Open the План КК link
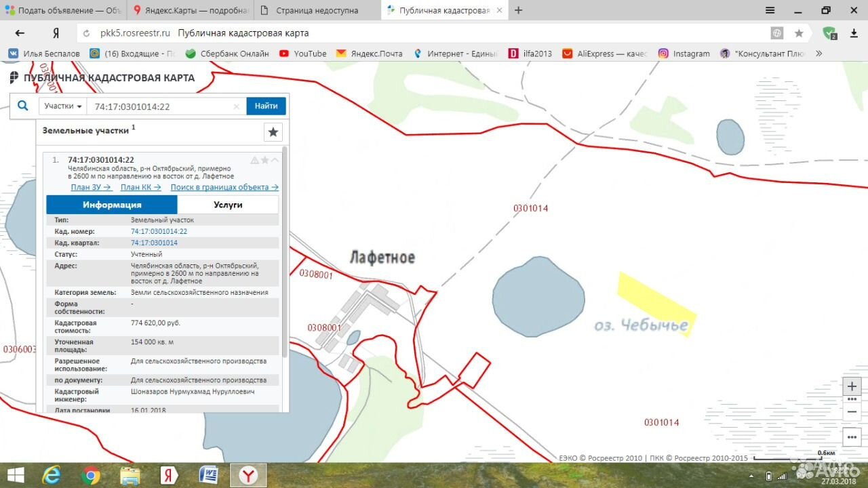The width and height of the screenshot is (868, 488). 141,187
